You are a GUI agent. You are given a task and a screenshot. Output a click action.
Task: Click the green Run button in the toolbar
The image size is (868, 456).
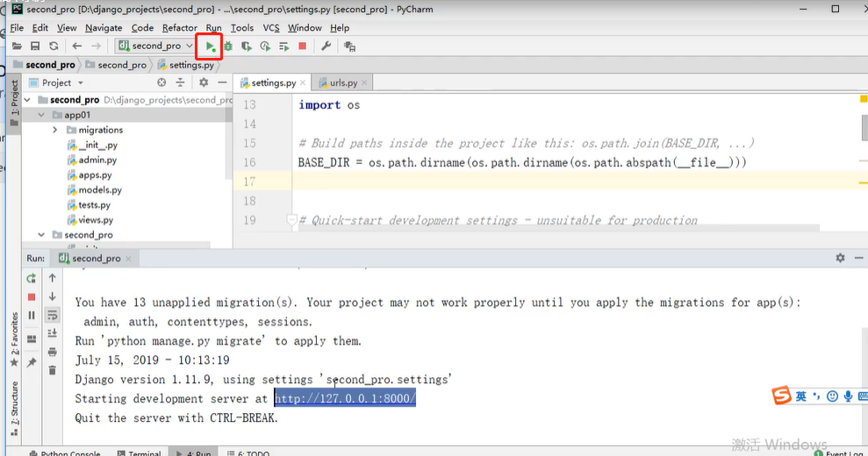point(210,46)
